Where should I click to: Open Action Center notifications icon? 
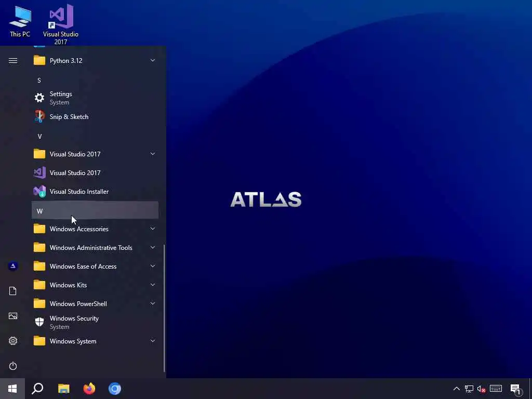pos(516,389)
